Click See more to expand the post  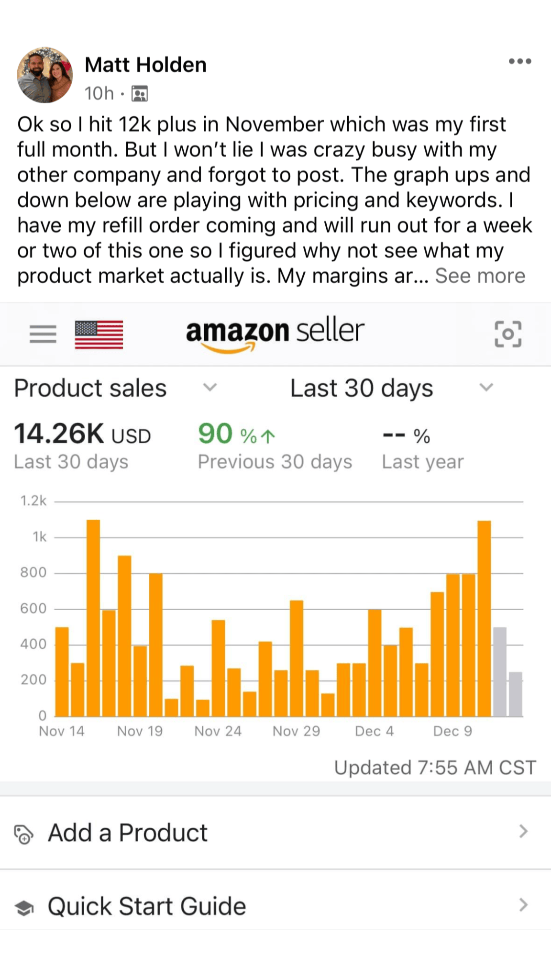coord(480,276)
